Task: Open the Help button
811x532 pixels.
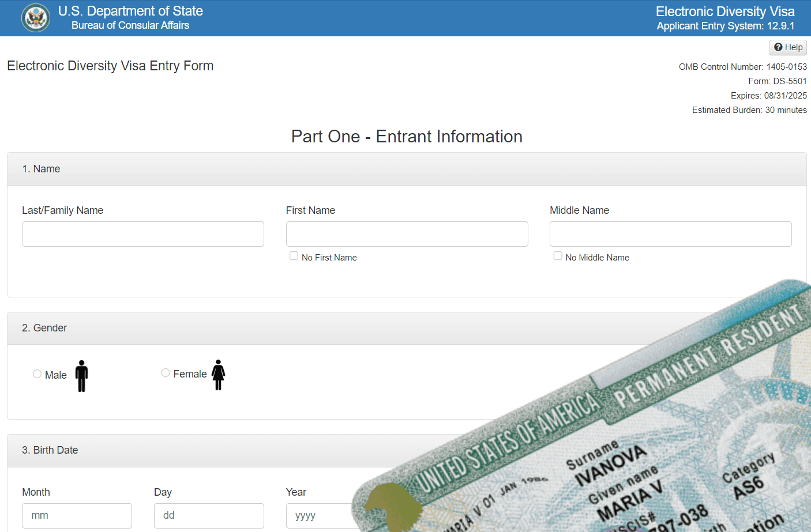Action: (788, 47)
